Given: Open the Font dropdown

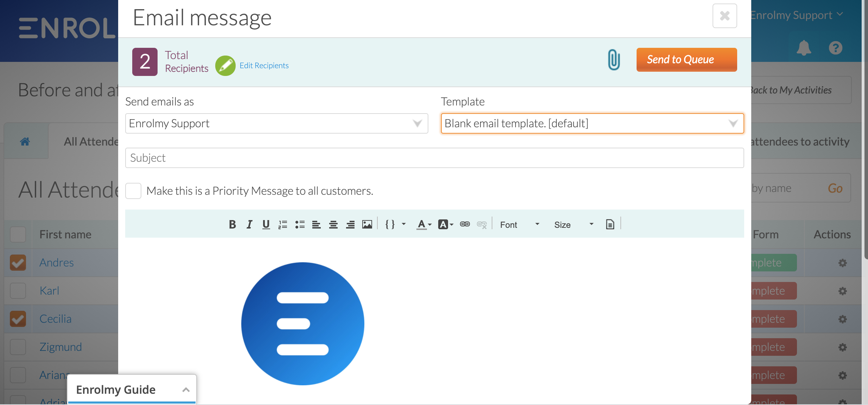Looking at the screenshot, I should pyautogui.click(x=519, y=225).
